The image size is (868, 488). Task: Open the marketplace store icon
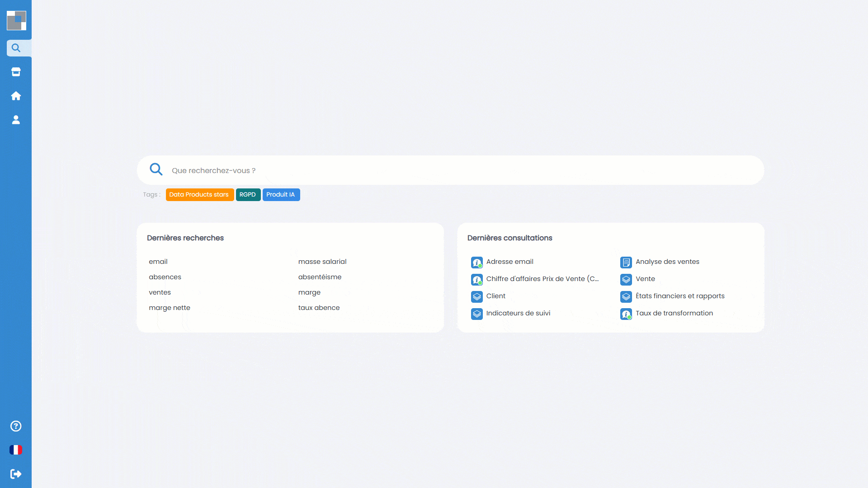[16, 72]
